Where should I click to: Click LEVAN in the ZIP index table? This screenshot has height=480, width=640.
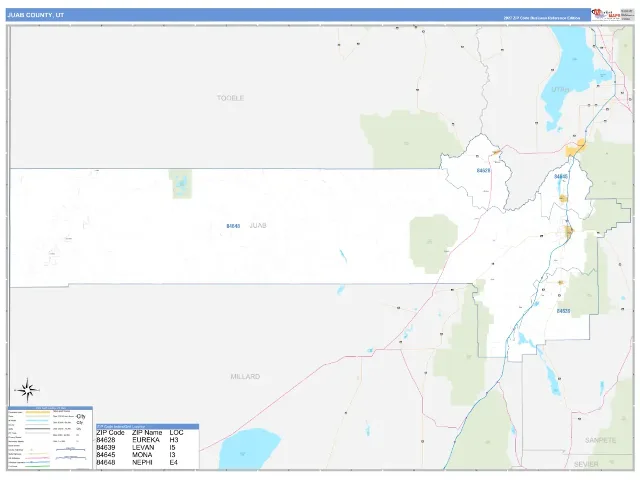point(143,447)
